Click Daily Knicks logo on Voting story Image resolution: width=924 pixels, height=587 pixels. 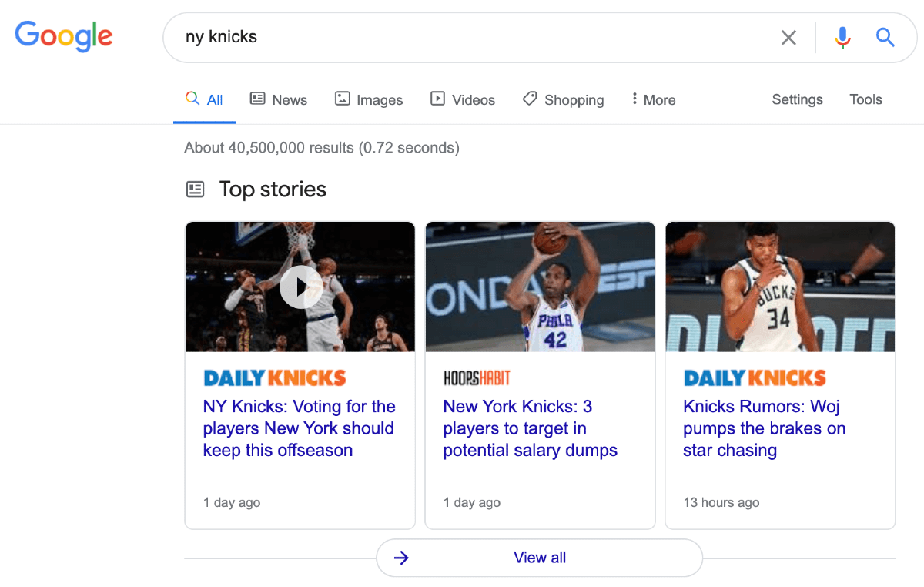(x=274, y=377)
